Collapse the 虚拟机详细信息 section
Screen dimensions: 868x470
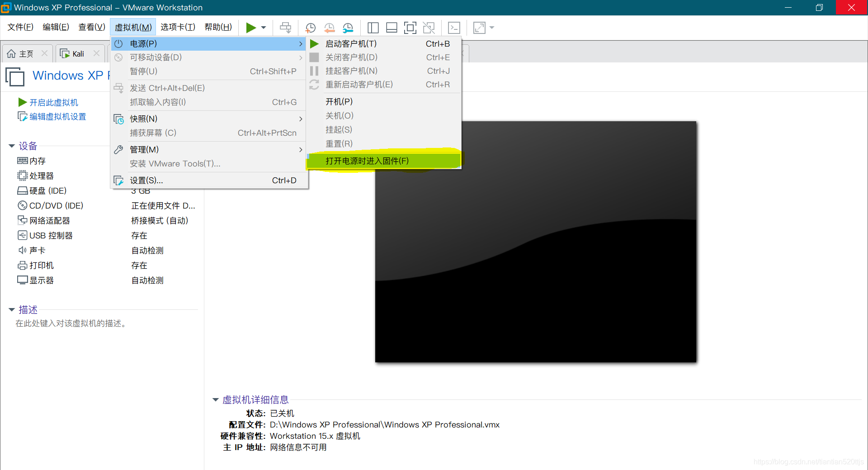point(216,400)
